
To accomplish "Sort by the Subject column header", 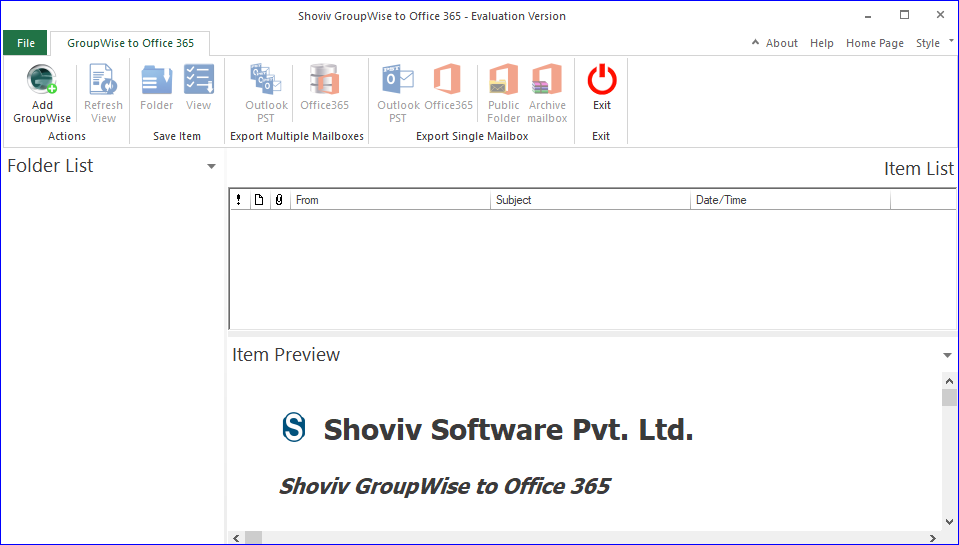I will 590,200.
